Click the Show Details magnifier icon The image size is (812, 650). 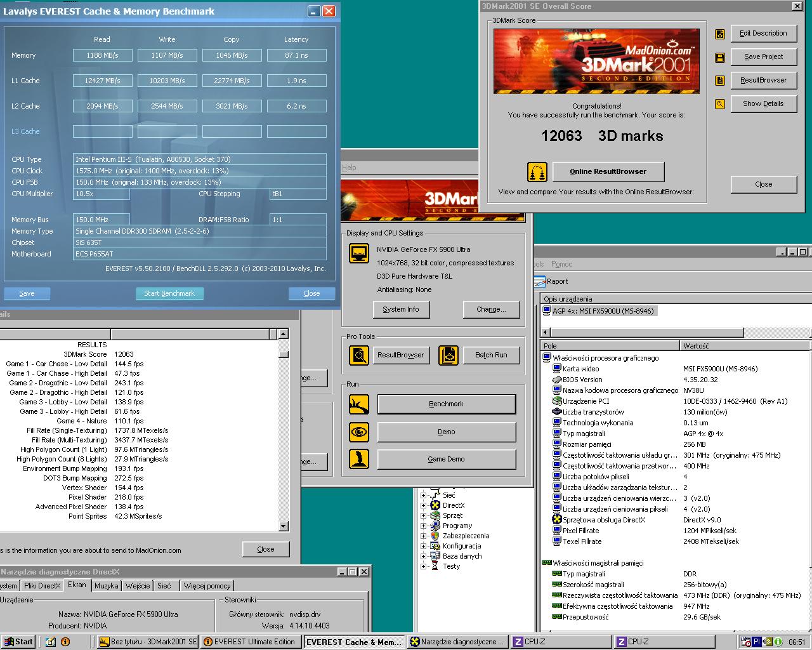coord(720,104)
